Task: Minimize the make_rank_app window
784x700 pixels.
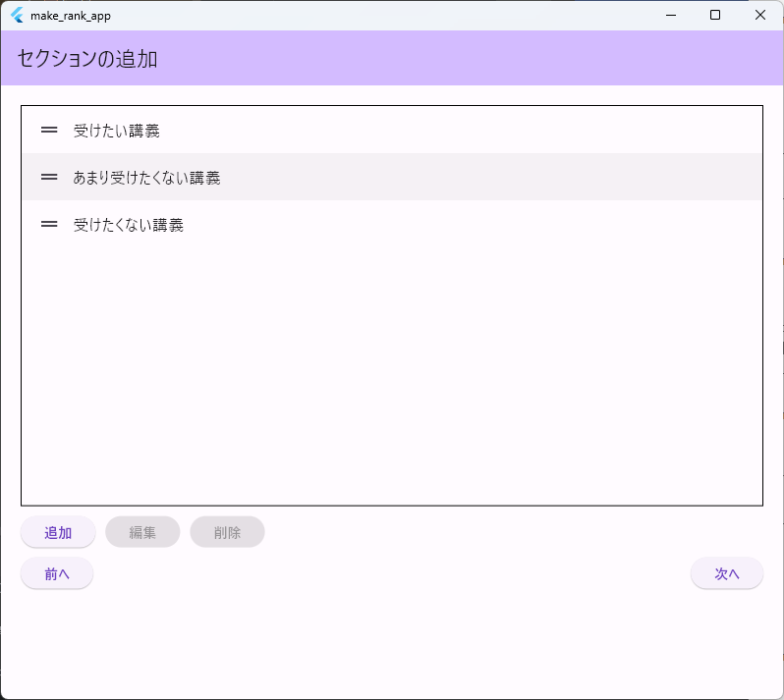Action: point(671,15)
